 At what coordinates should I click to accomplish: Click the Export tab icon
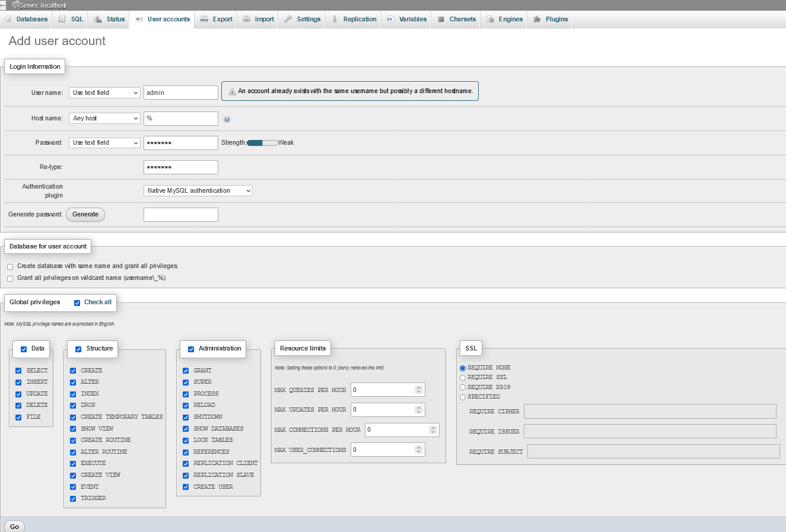pyautogui.click(x=204, y=20)
